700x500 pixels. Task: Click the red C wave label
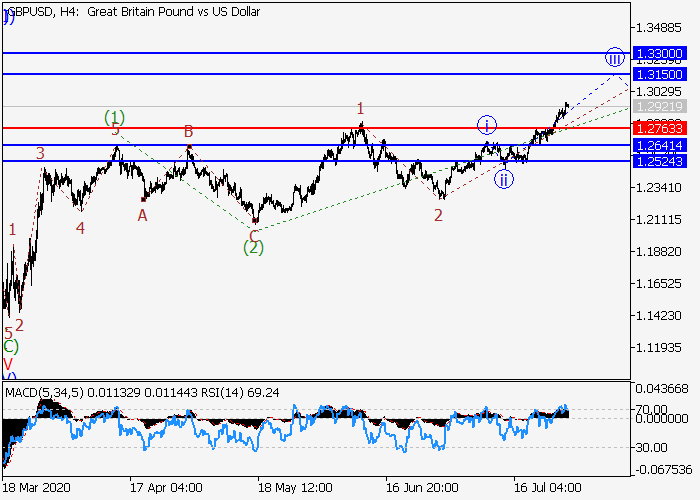pyautogui.click(x=254, y=234)
